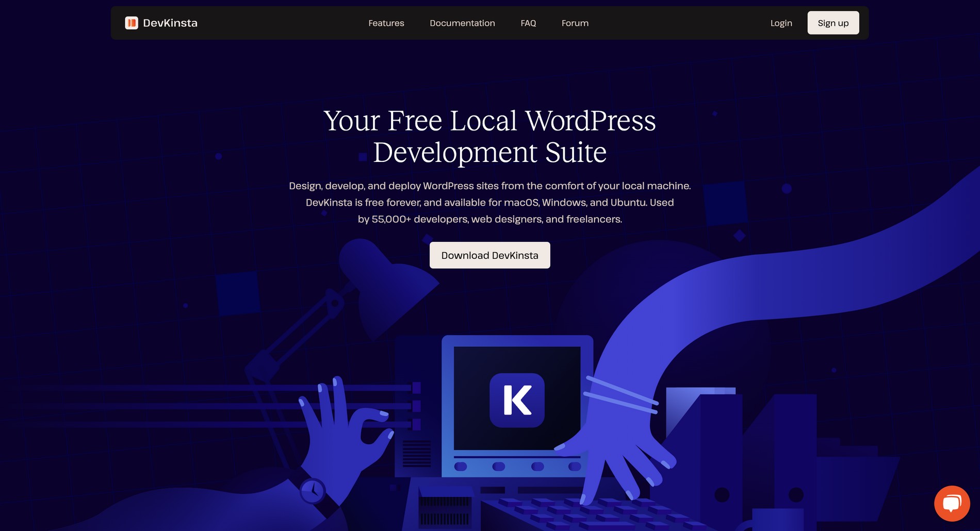Click text line 'by 55,000+ developers, web designers'
The height and width of the screenshot is (531, 980).
[490, 219]
